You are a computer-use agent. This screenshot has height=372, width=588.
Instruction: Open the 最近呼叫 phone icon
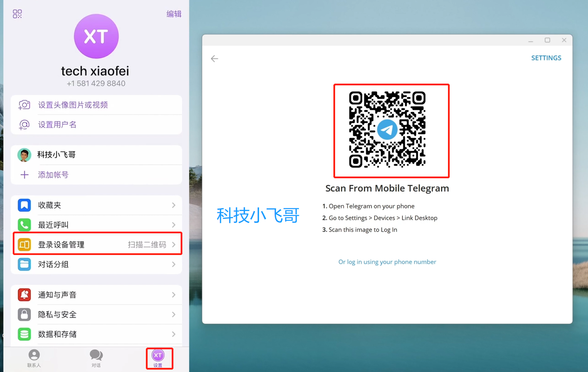click(x=24, y=225)
